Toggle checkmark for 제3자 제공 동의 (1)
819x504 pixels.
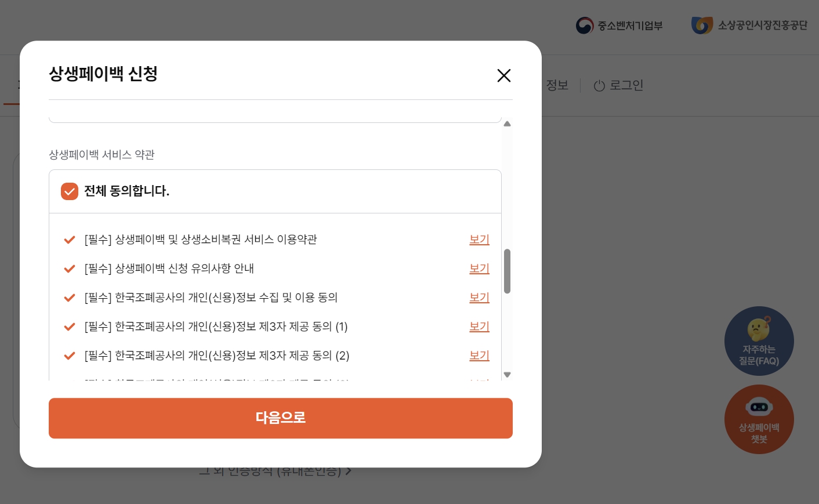coord(70,327)
